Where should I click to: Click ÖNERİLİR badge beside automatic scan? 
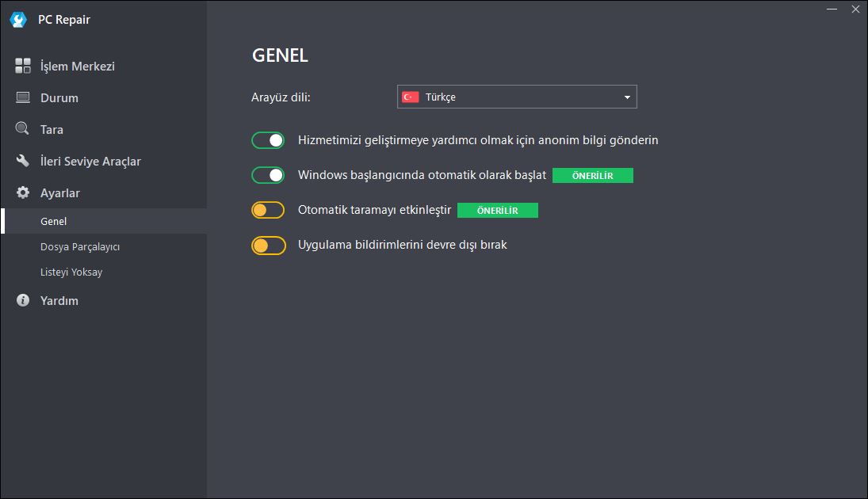click(x=498, y=210)
